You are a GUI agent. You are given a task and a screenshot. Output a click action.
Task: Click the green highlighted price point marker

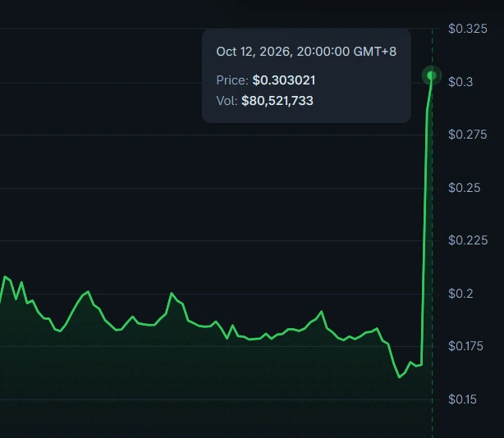pos(432,75)
